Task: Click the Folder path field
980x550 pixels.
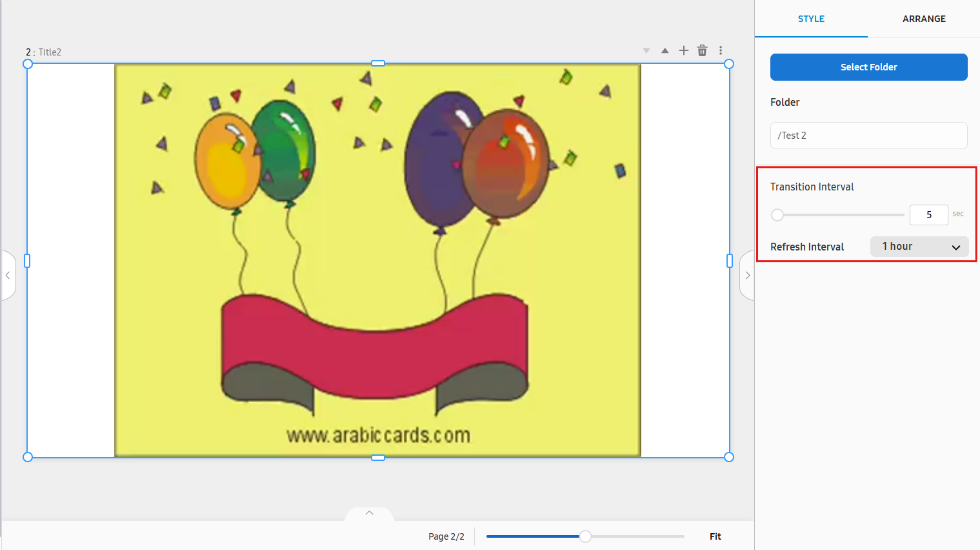Action: 868,136
